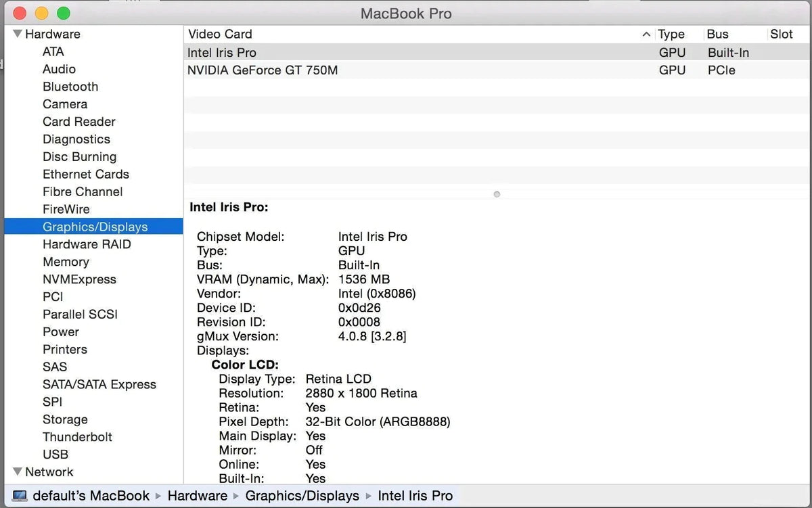Click the Bus column header
Screen dimensions: 812x508
click(719, 34)
